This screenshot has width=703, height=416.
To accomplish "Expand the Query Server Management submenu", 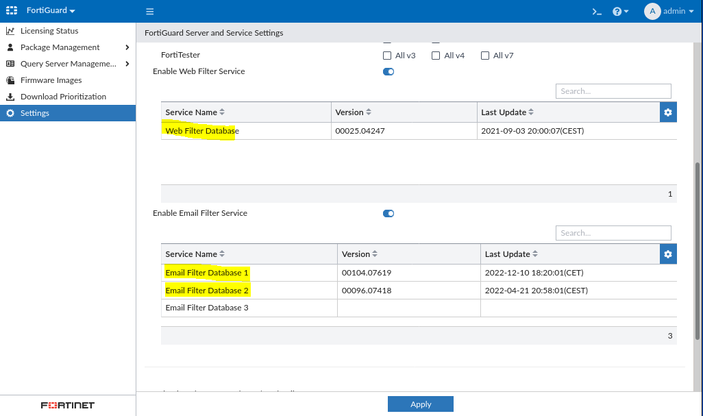I will pos(127,64).
